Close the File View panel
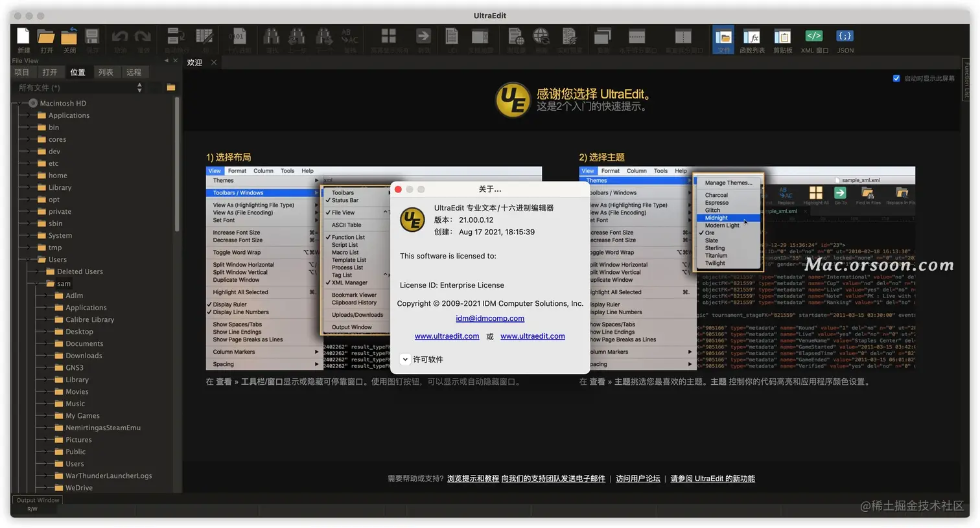Viewport: 980px width, 528px height. click(x=175, y=60)
